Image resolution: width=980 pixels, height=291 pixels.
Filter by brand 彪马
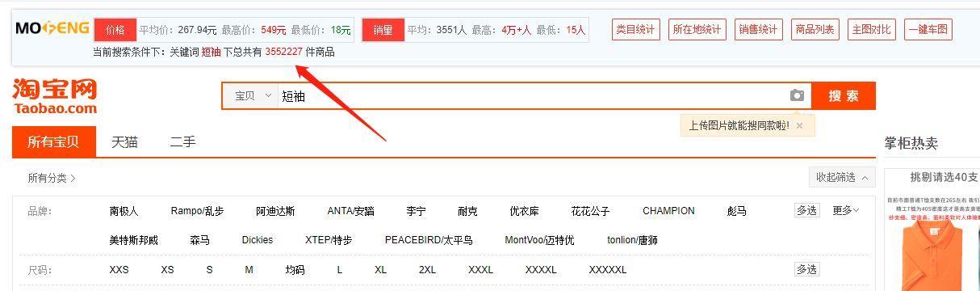pyautogui.click(x=736, y=211)
